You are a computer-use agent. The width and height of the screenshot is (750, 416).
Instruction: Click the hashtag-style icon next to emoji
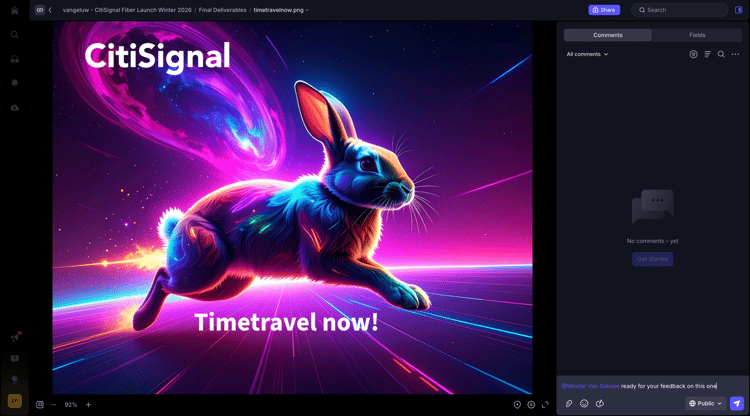coord(600,404)
